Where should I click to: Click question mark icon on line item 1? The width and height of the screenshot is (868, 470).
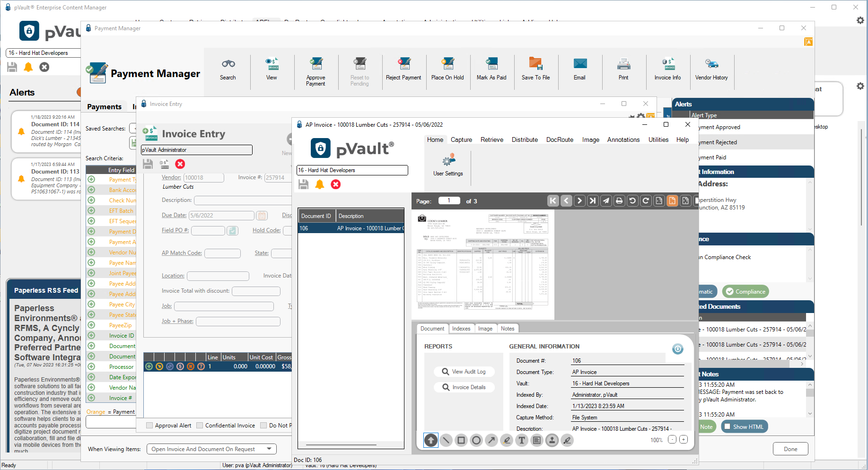click(x=201, y=366)
